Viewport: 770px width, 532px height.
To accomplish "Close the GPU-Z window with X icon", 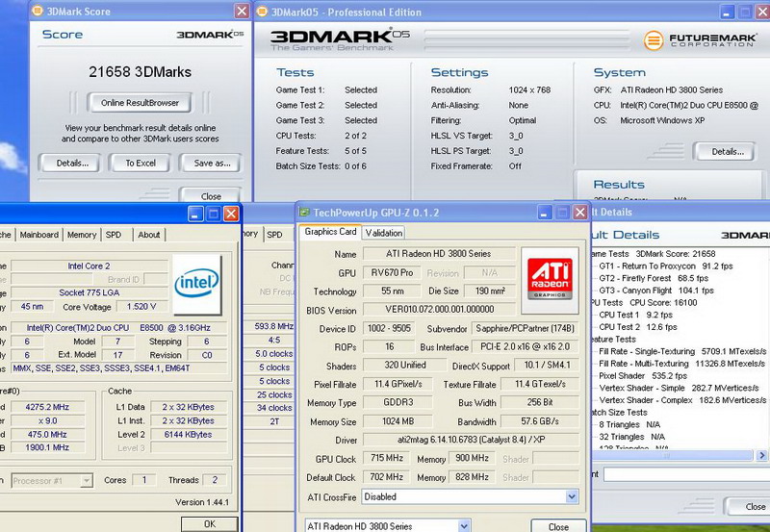I will pos(580,213).
